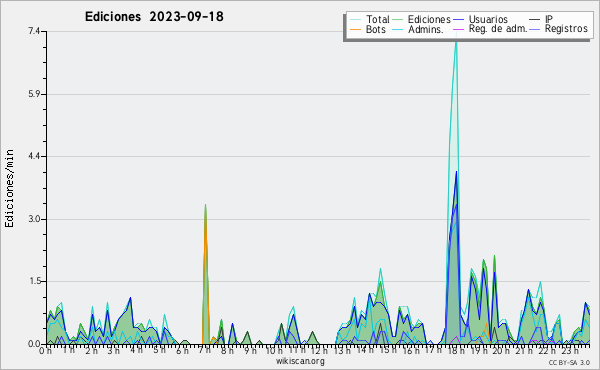Image resolution: width=600 pixels, height=370 pixels.
Task: Click the Total legend entry
Action: 370,19
